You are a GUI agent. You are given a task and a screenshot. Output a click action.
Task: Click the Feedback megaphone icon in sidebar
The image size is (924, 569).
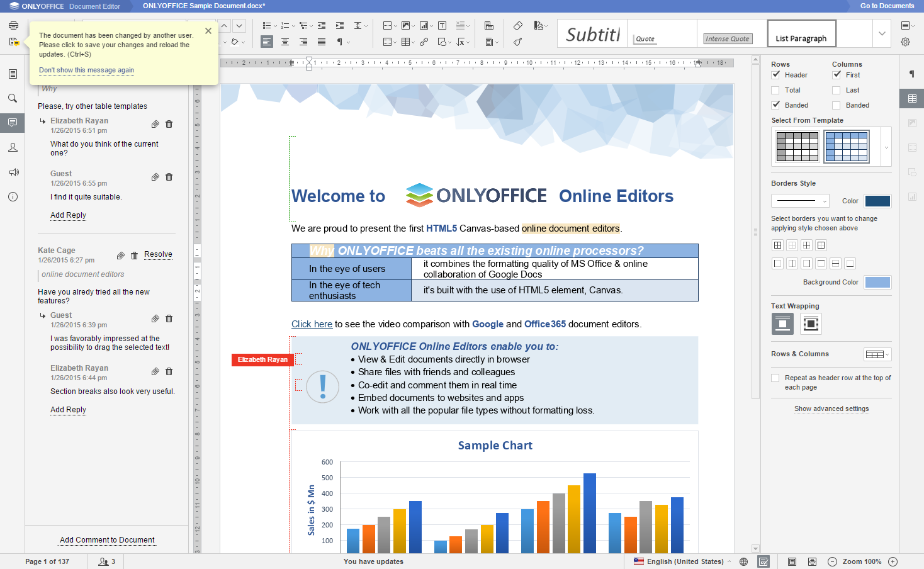(13, 172)
